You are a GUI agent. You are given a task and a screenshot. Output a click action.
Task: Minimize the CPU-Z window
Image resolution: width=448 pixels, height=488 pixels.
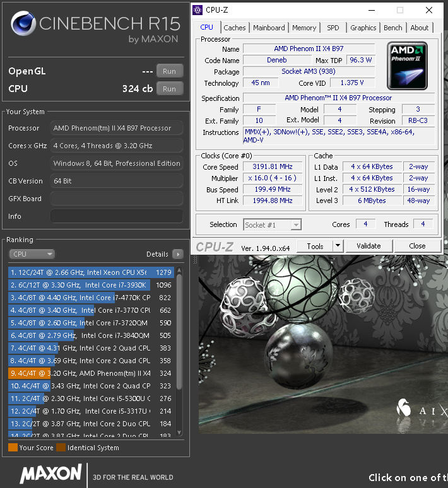372,10
